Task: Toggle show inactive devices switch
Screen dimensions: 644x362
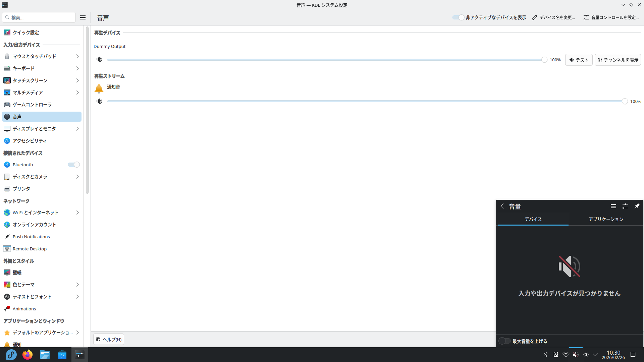Action: 458,17
